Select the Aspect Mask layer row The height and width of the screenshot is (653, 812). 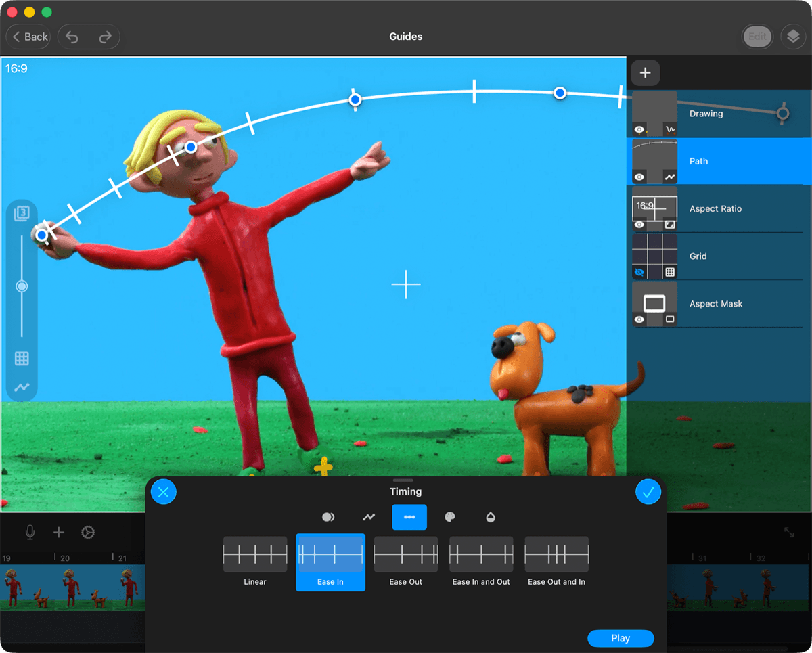(x=719, y=303)
